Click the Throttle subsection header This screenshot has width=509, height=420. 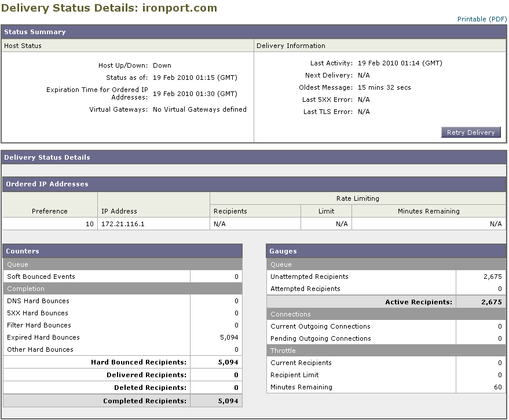point(386,351)
